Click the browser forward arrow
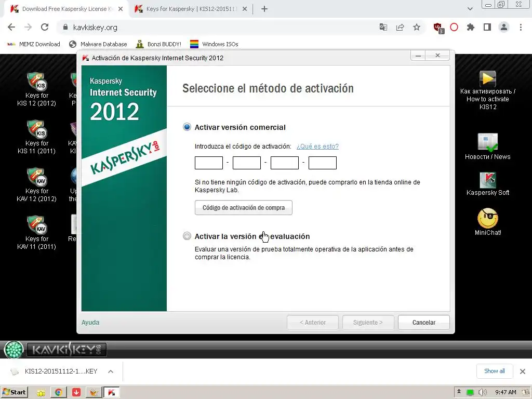Viewport: 532px width, 399px height. point(28,27)
